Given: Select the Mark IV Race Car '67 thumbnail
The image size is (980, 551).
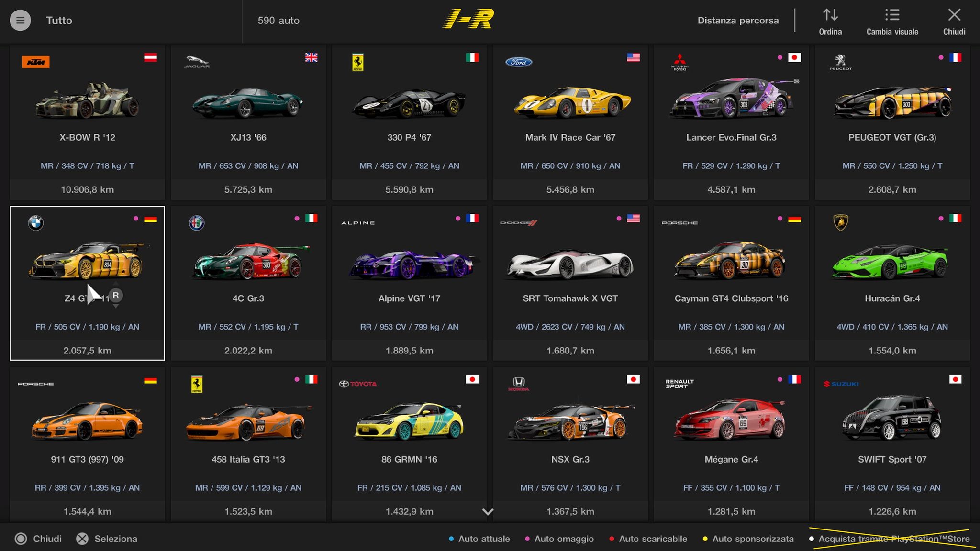Looking at the screenshot, I should click(572, 102).
